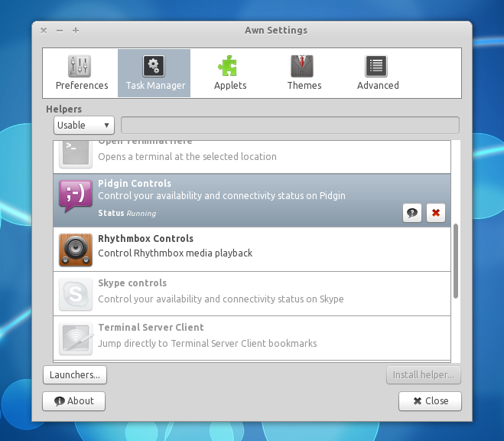The width and height of the screenshot is (504, 441).
Task: Click the Install helper... button
Action: point(424,374)
